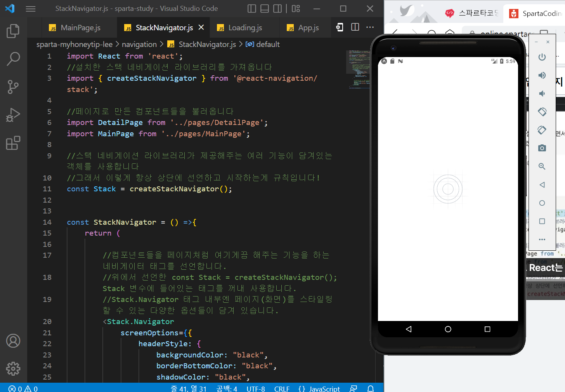Open the VS Code hamburger application menu
565x392 pixels.
(x=31, y=9)
